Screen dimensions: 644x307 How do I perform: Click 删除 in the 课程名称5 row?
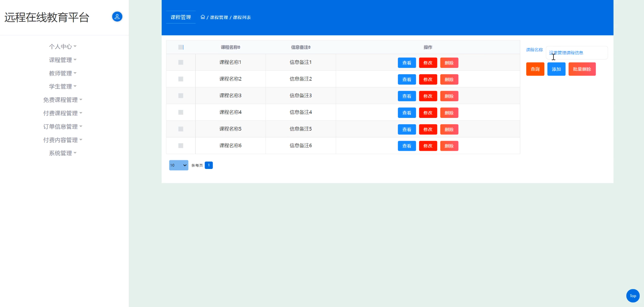coord(449,129)
